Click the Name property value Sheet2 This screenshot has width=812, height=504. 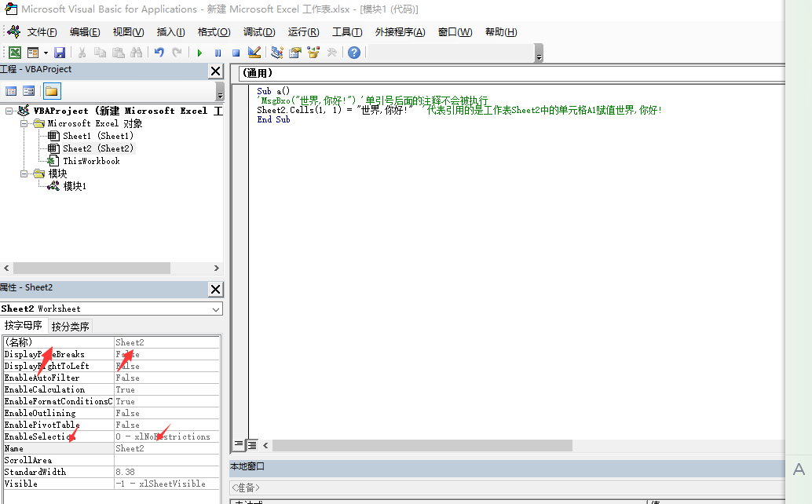166,448
